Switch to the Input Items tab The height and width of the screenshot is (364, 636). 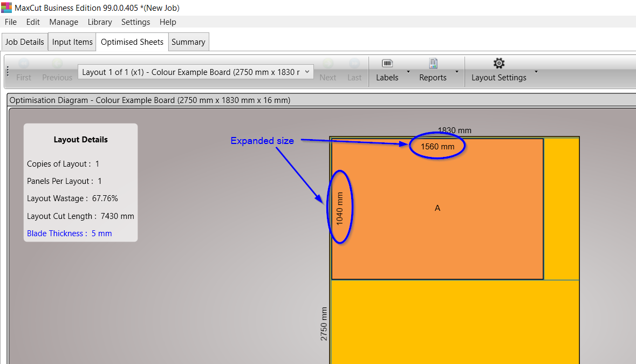coord(72,42)
